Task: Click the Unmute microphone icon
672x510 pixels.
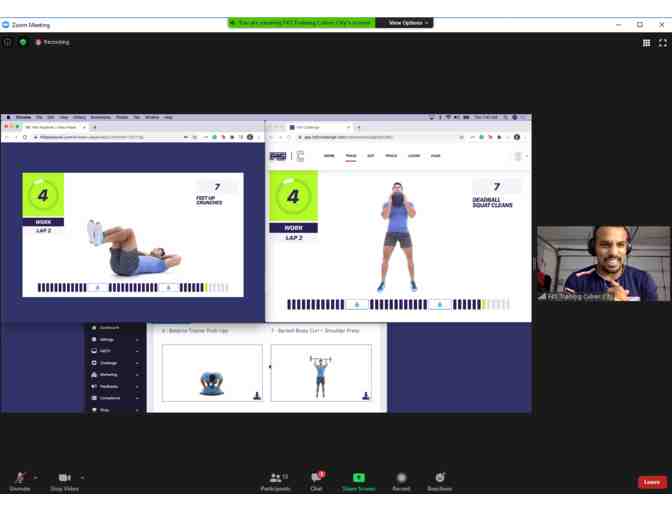Action: [19, 478]
